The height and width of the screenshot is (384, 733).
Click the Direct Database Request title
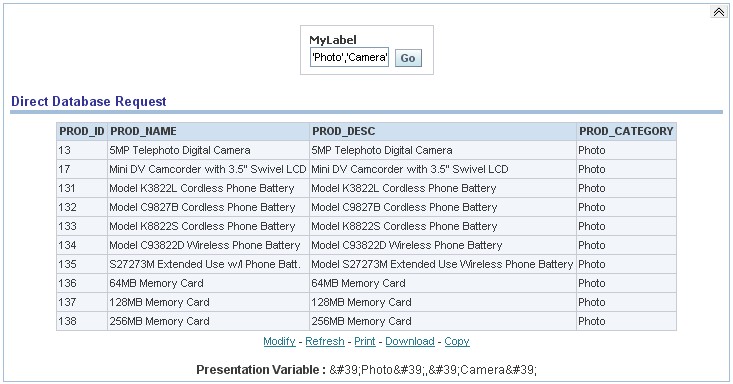[89, 101]
